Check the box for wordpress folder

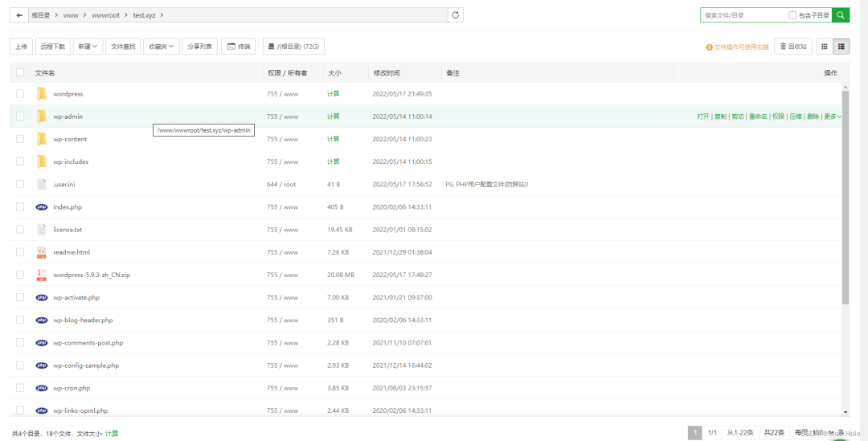(x=20, y=94)
